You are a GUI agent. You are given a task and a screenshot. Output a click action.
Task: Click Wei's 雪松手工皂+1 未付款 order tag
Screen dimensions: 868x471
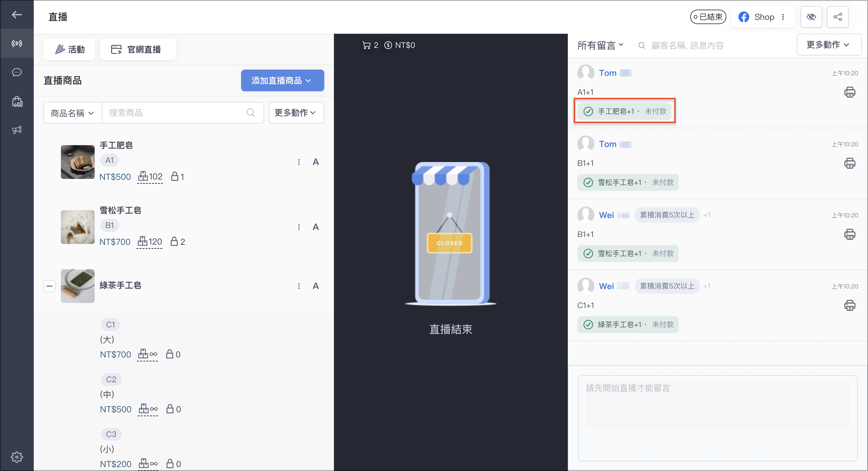pos(628,253)
